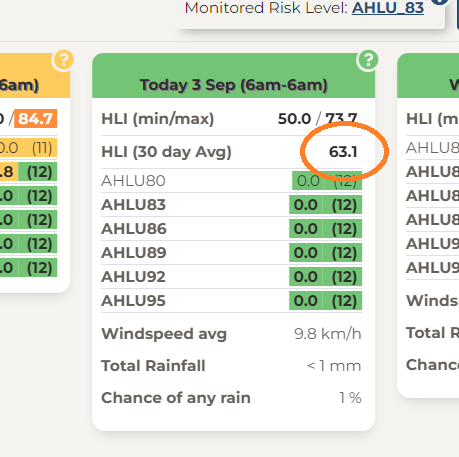This screenshot has height=457, width=459.
Task: Click the AHLU86 green value cell
Action: pos(325,229)
